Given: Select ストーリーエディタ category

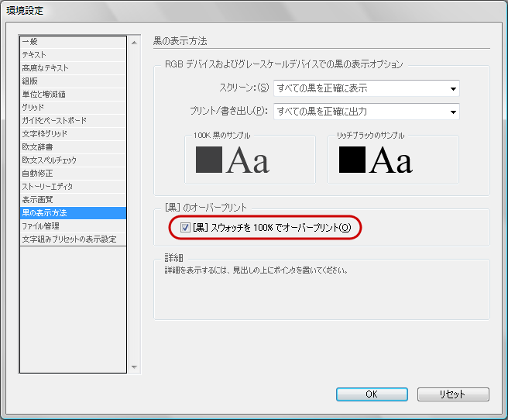Looking at the screenshot, I should 73,187.
